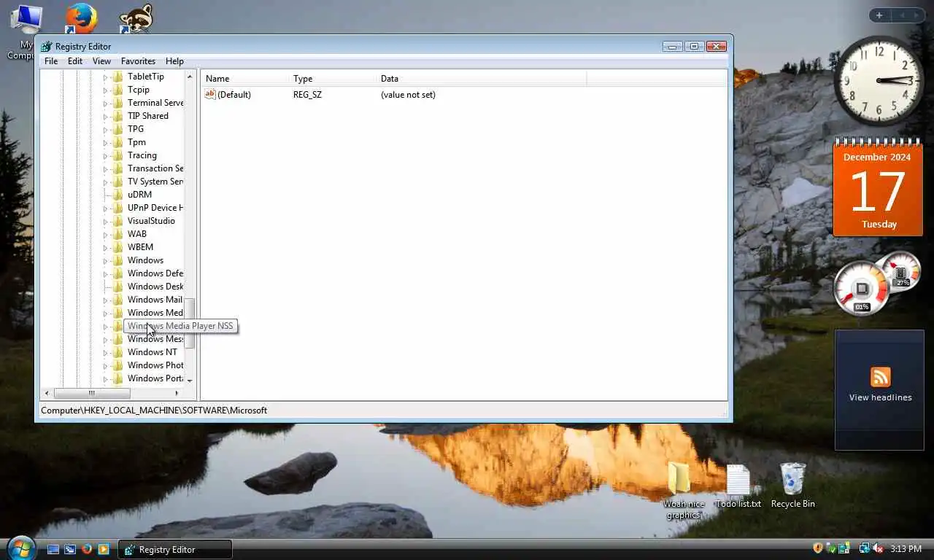Click the tree's horizontal scrollbar thumb
This screenshot has width=934, height=560.
point(91,393)
